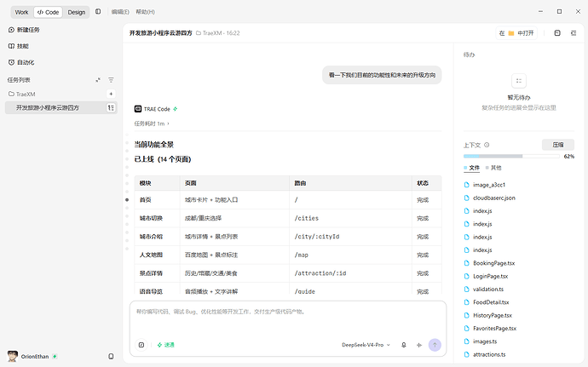Viewport: 588px width, 367px height.
Task: Click the empty todo placeholder icon
Action: pos(519,81)
